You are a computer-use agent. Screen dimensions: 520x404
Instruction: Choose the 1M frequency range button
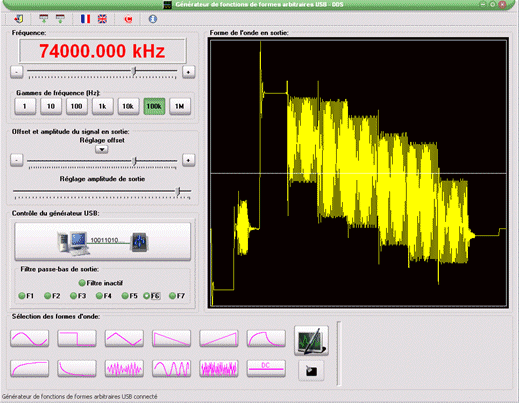tap(180, 106)
